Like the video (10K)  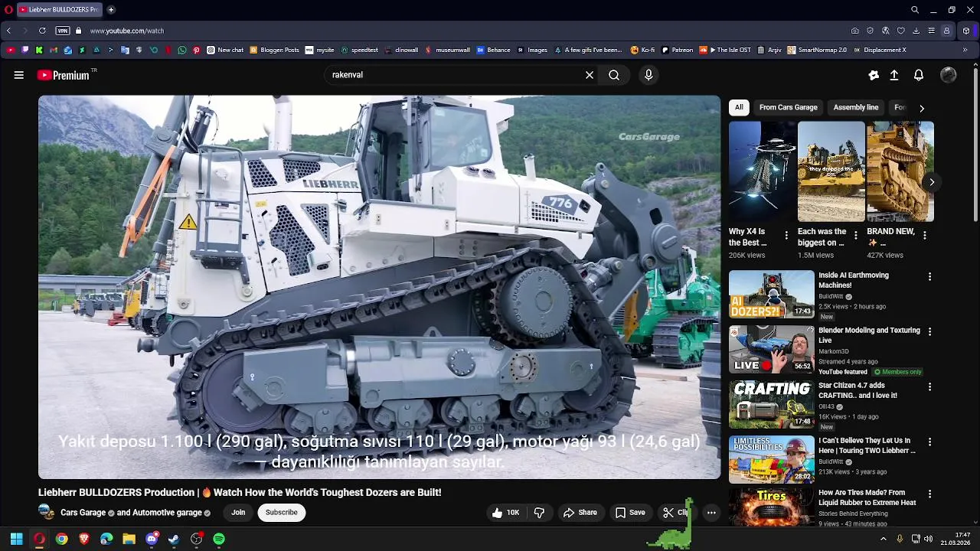tap(506, 513)
